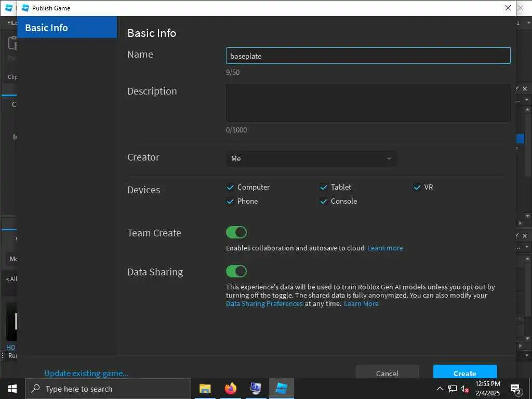Viewport: 532px width, 399px height.
Task: Open the notification center icon
Action: 515,389
